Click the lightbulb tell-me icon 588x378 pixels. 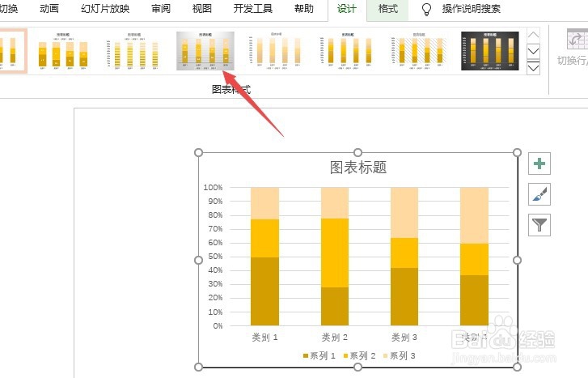click(426, 10)
